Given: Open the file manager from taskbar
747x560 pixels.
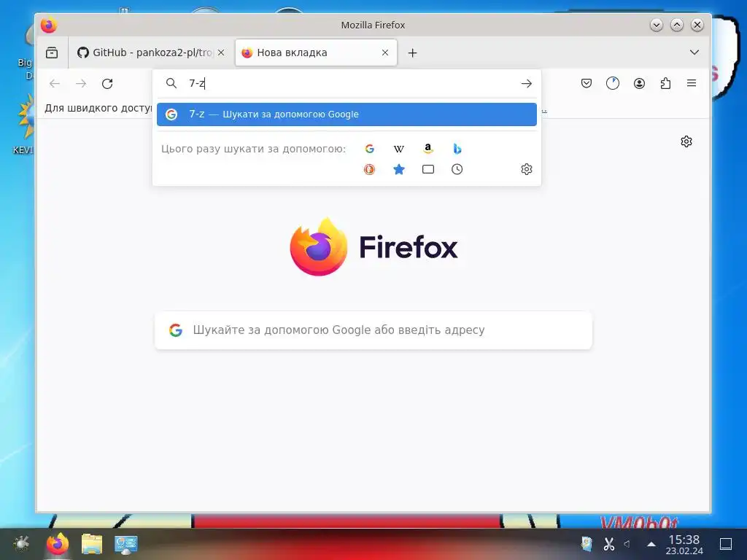Looking at the screenshot, I should pyautogui.click(x=92, y=544).
